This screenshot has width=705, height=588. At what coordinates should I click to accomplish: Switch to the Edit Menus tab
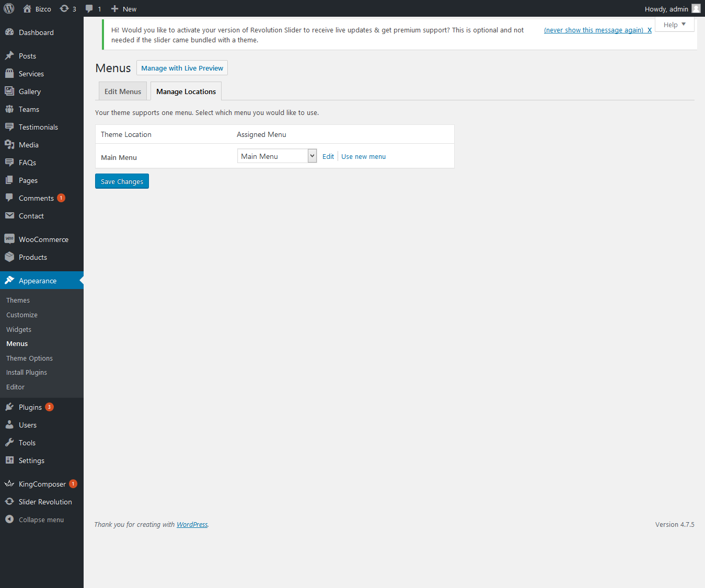point(123,91)
